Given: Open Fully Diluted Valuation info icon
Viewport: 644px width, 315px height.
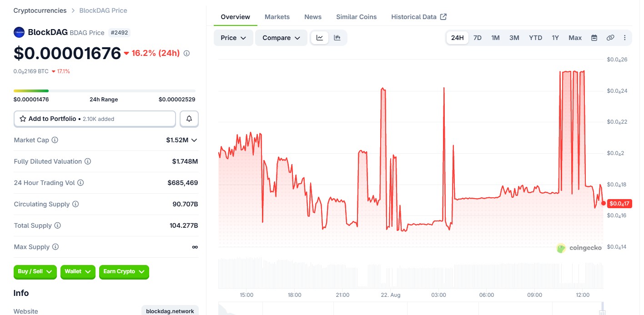Looking at the screenshot, I should point(88,161).
